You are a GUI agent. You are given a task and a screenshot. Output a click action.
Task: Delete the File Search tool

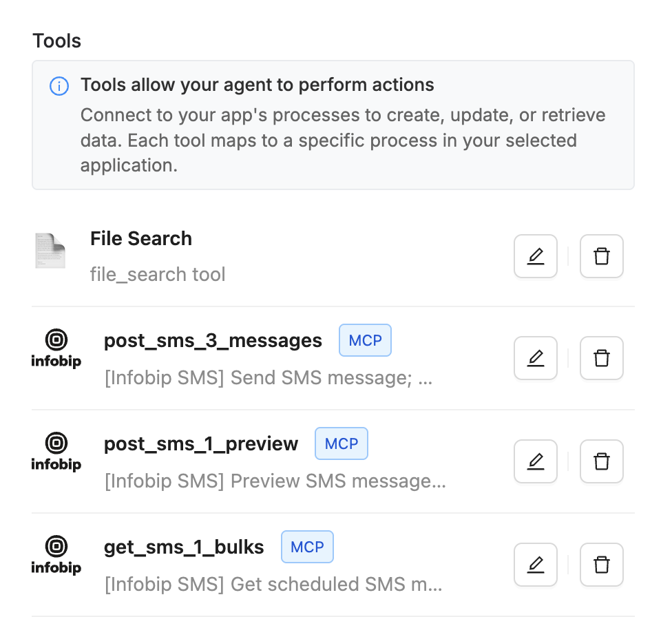[601, 255]
